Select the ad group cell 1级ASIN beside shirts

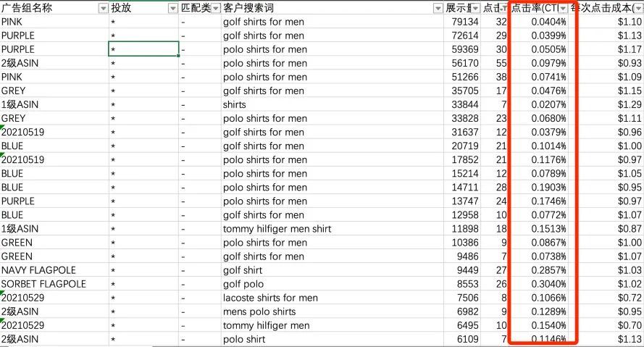(x=54, y=104)
